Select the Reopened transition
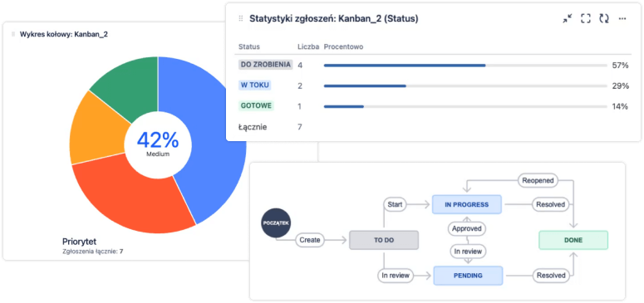644x303 pixels. pos(538,180)
